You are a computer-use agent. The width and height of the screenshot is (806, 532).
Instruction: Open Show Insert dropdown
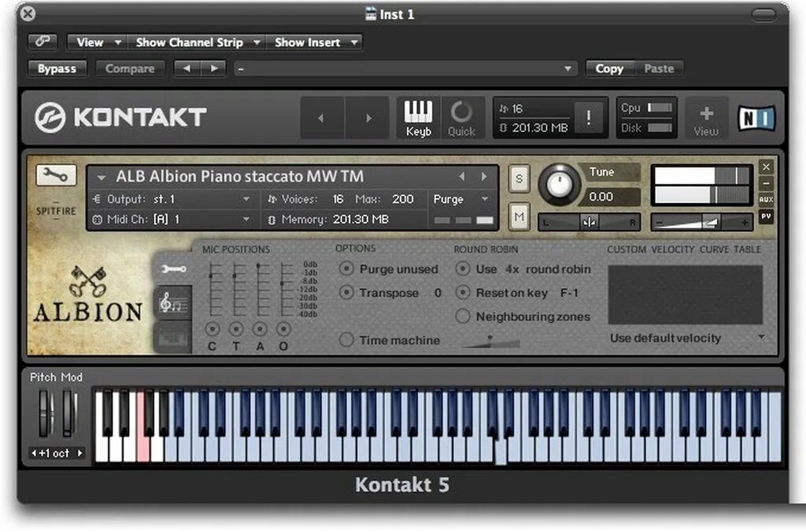315,42
